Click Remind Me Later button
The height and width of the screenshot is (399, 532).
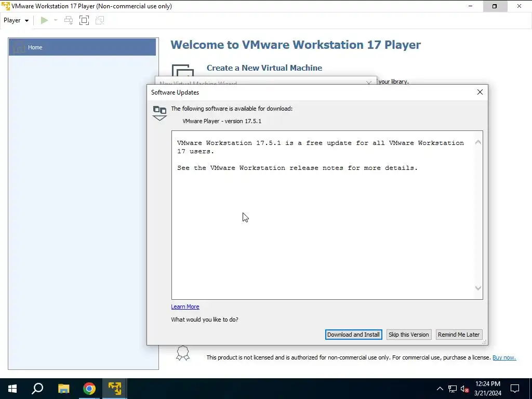[459, 335]
